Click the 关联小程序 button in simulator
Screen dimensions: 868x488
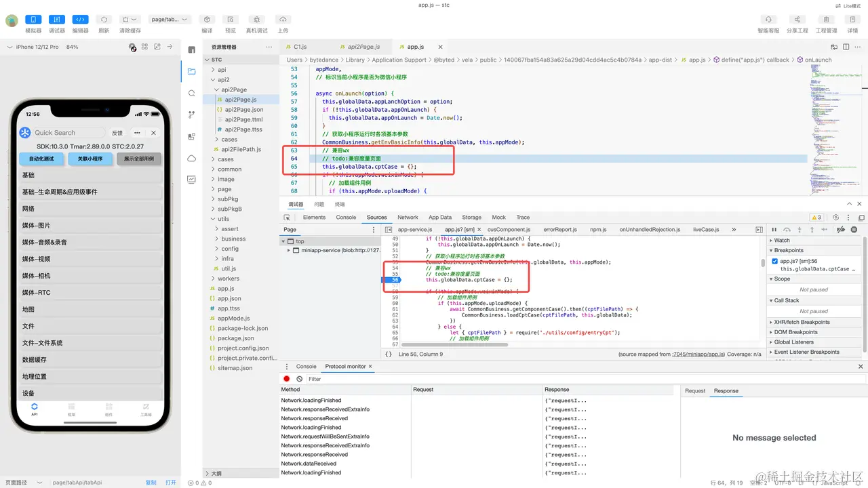click(90, 159)
